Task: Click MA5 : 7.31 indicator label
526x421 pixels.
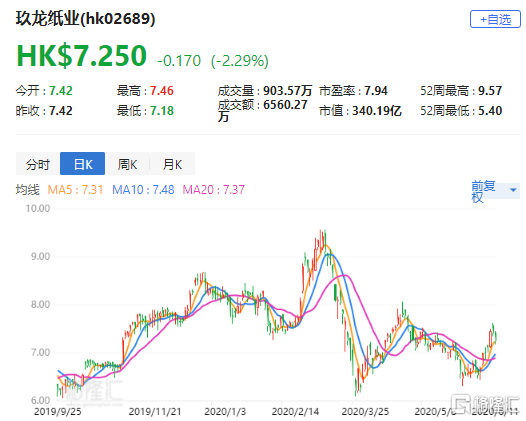Action: [75, 190]
